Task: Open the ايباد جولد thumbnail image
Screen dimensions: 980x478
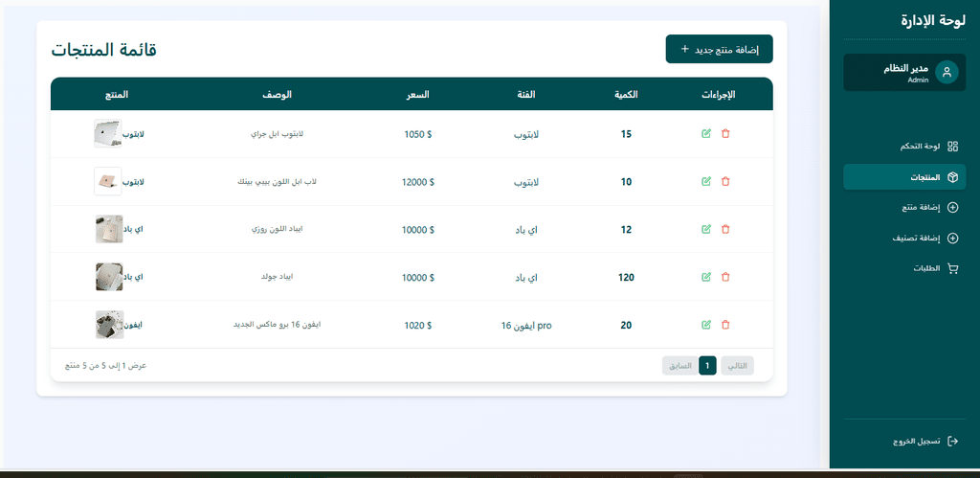Action: [109, 277]
